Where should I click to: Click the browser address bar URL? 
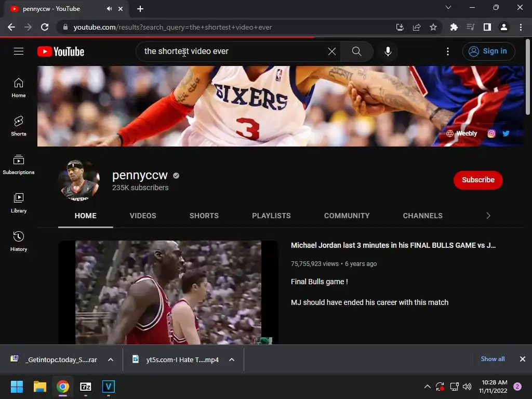point(172,27)
